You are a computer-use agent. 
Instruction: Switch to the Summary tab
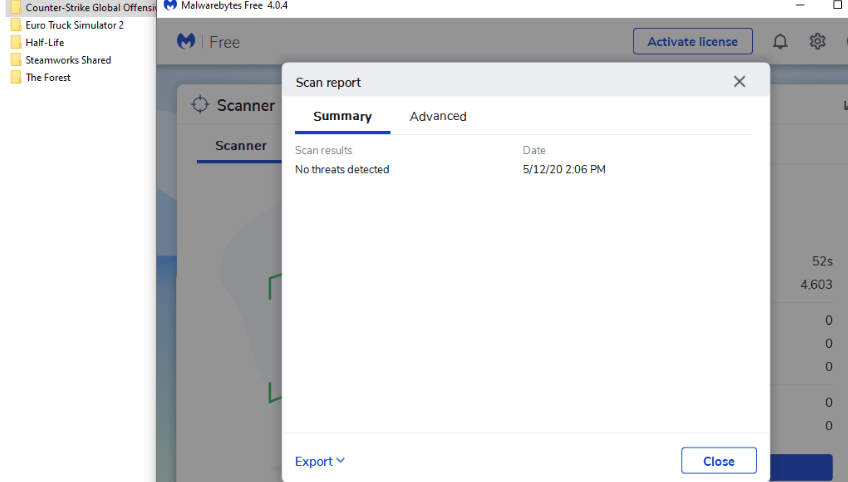pyautogui.click(x=342, y=116)
